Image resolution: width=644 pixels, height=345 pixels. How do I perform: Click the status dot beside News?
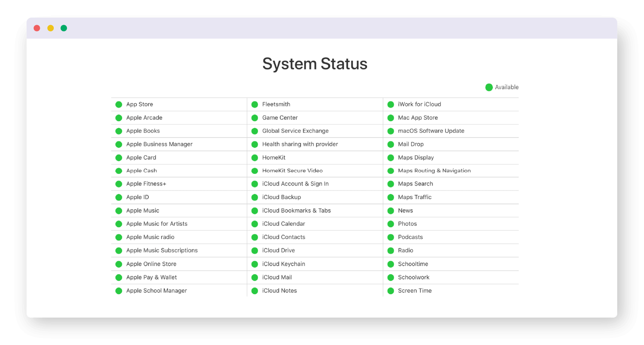pos(391,211)
